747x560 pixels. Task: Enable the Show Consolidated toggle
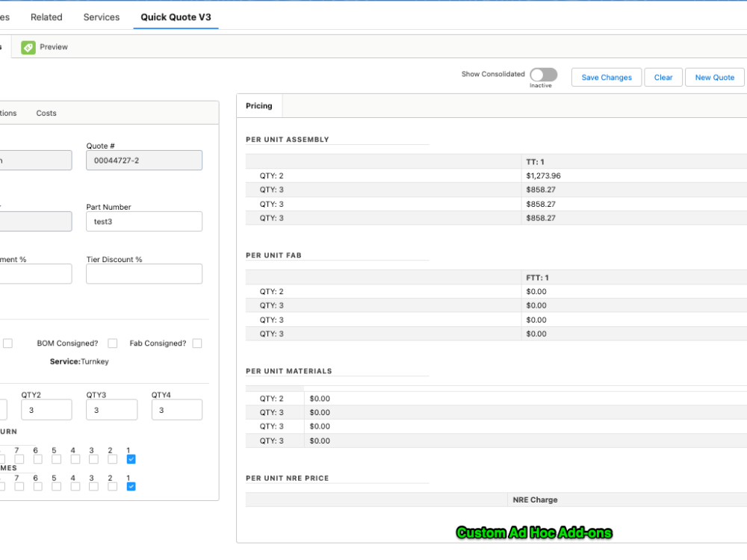coord(543,76)
